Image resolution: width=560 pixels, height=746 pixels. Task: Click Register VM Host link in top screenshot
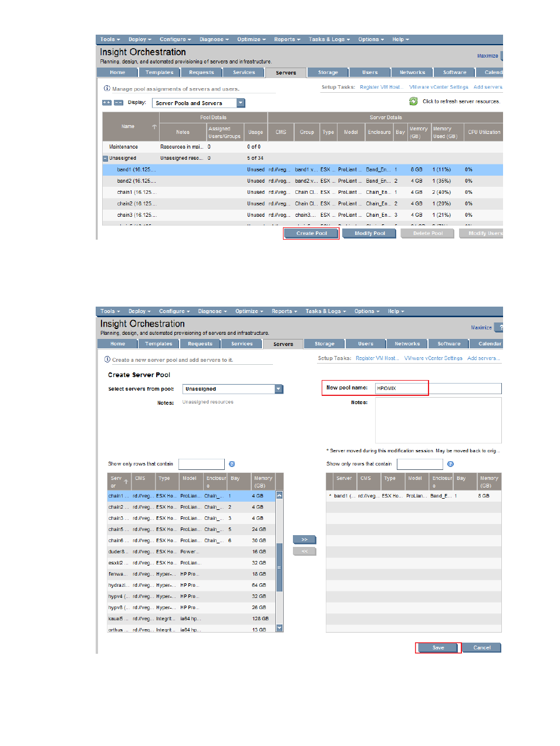point(381,87)
